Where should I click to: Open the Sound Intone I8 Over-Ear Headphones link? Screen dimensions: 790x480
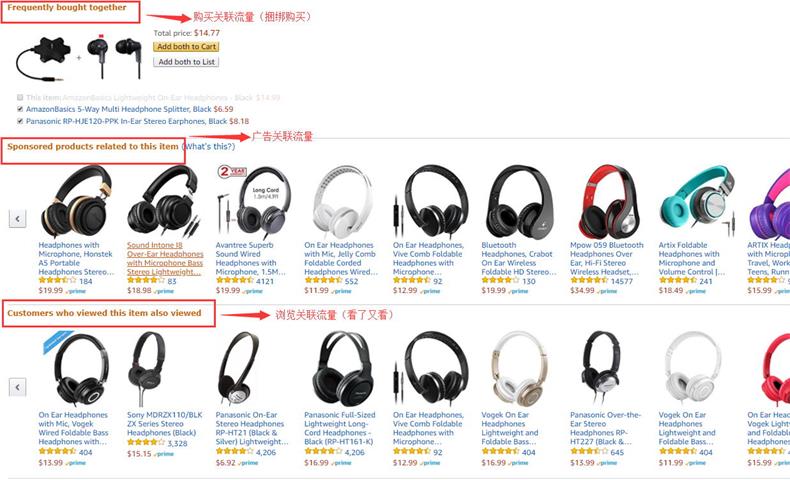(165, 258)
